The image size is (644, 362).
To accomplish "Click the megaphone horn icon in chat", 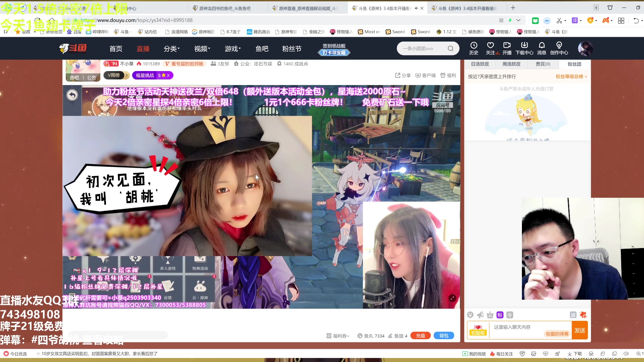I will (480, 315).
